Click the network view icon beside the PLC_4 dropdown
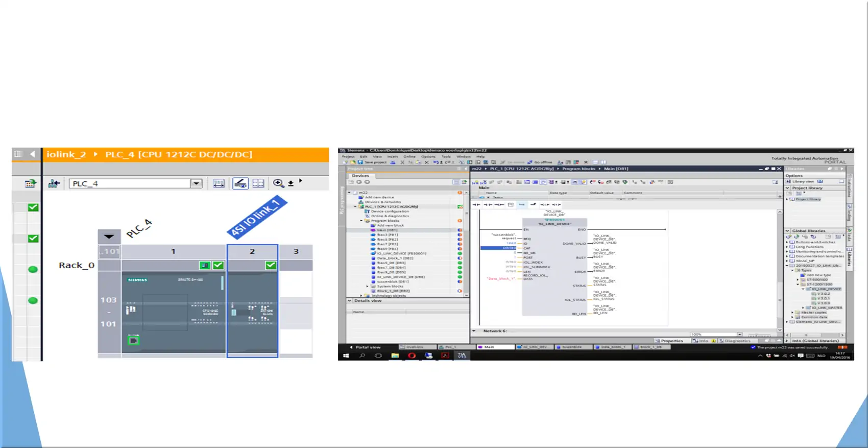Screen dimensions: 868x448 54,183
